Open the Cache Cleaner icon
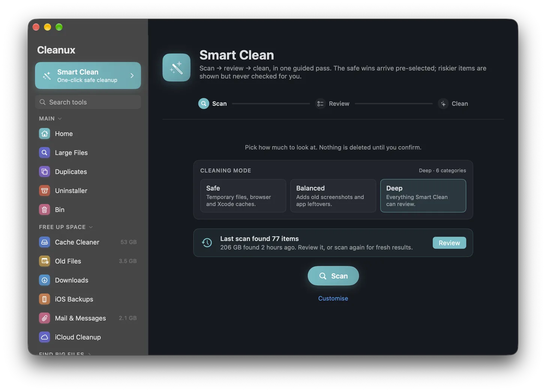Image resolution: width=546 pixels, height=392 pixels. coord(45,242)
